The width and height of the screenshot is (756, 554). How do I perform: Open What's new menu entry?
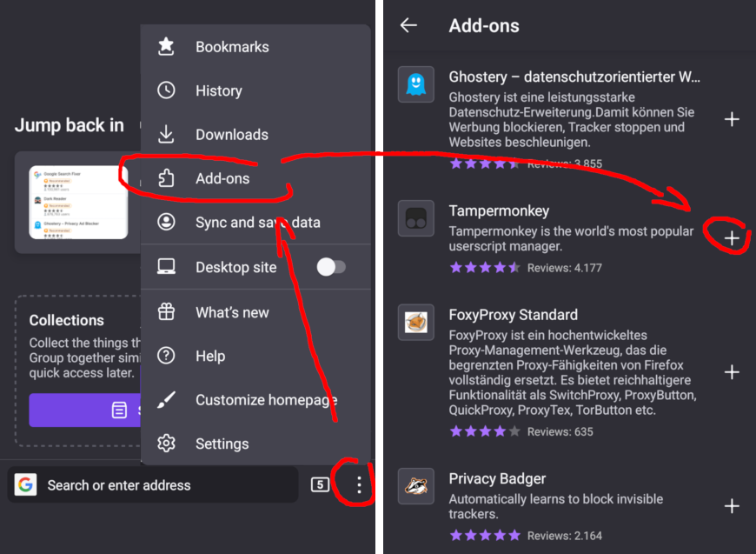pyautogui.click(x=255, y=312)
